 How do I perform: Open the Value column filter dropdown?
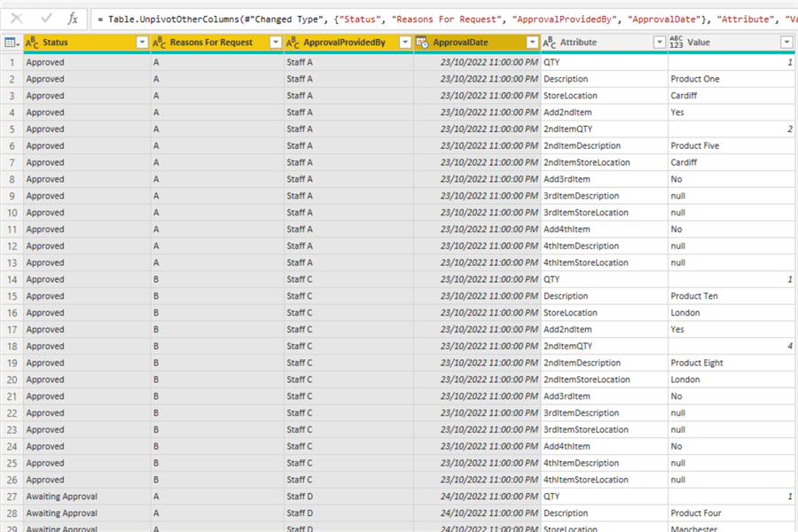coord(786,43)
